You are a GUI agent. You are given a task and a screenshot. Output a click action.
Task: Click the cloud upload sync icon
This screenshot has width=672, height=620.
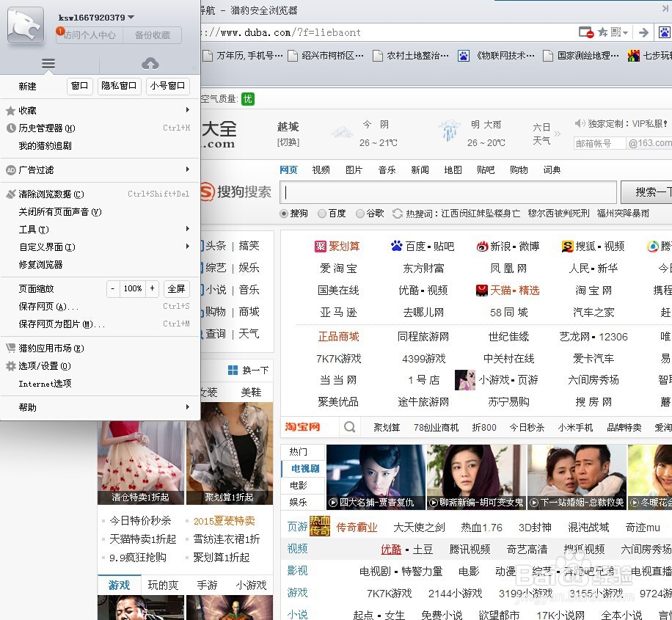(x=150, y=64)
